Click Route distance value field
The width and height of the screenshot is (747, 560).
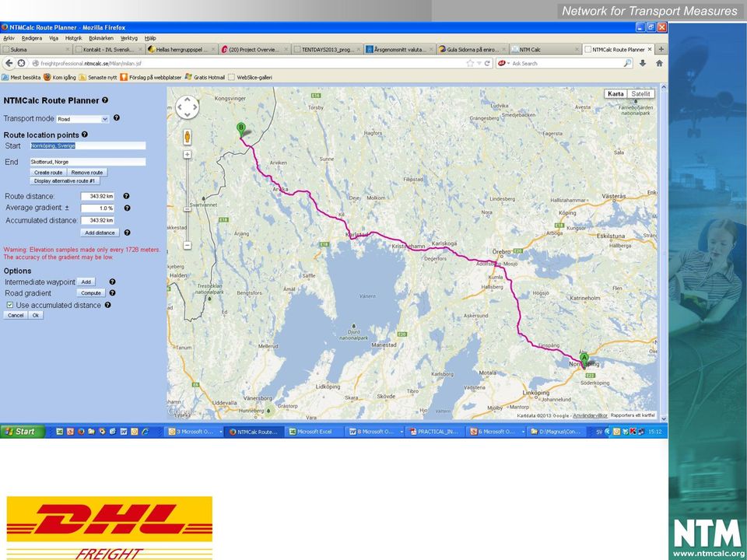click(x=98, y=196)
